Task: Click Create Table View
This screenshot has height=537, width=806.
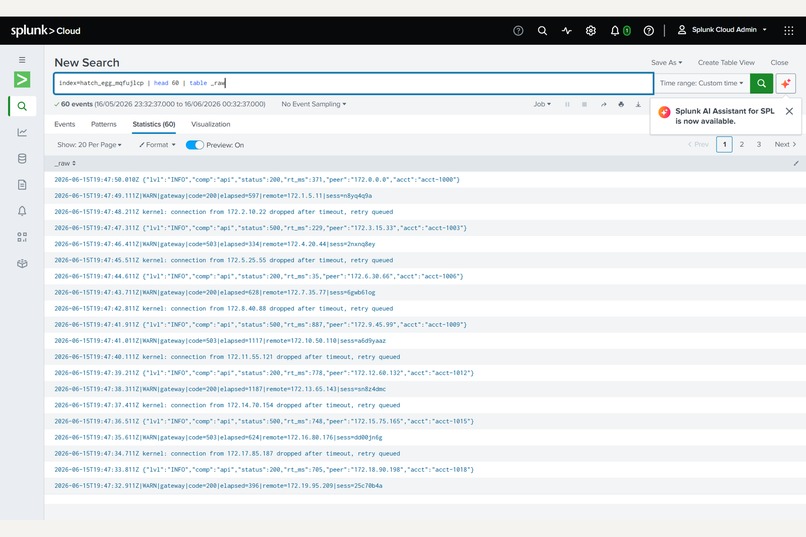Action: [x=726, y=63]
